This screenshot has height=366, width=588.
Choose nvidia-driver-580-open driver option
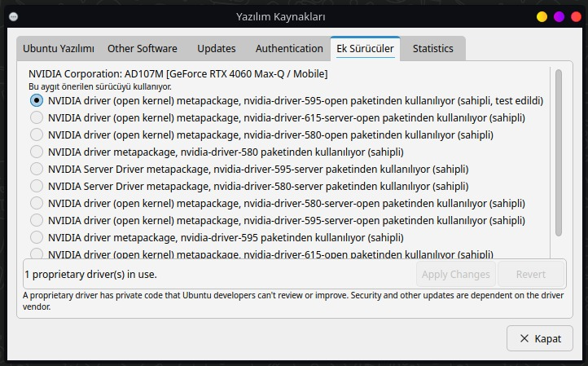[x=37, y=134]
